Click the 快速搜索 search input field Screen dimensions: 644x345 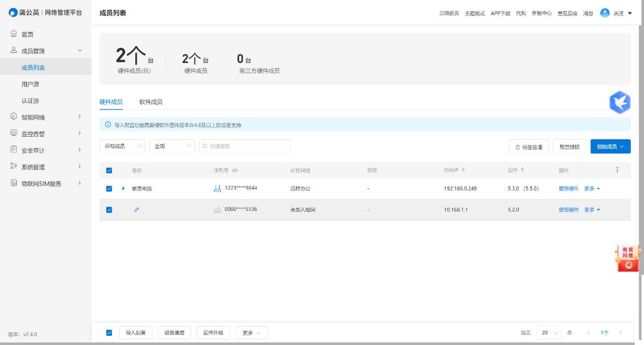[x=245, y=146]
